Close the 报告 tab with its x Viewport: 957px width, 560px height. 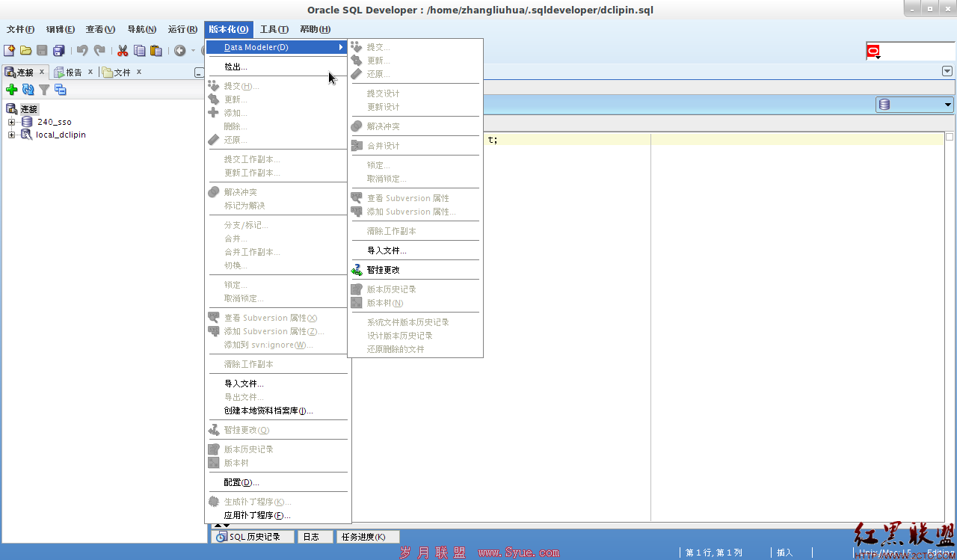90,72
